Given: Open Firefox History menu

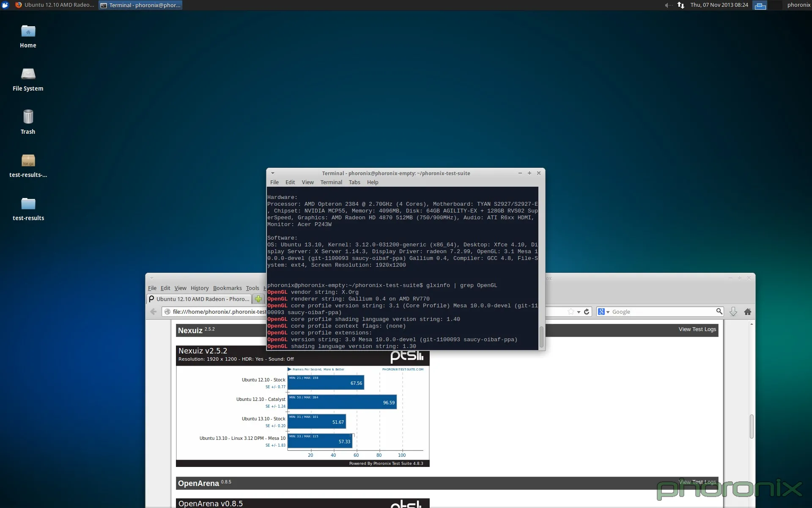Looking at the screenshot, I should click(x=200, y=288).
